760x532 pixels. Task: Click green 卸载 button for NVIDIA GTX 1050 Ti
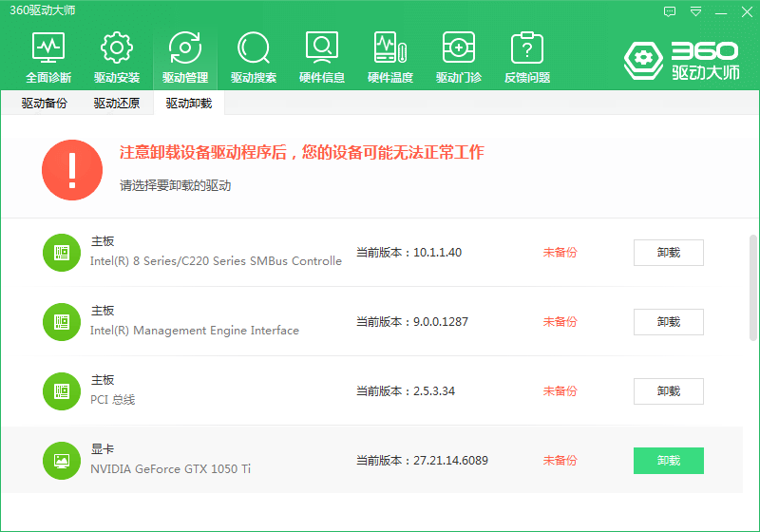coord(668,461)
